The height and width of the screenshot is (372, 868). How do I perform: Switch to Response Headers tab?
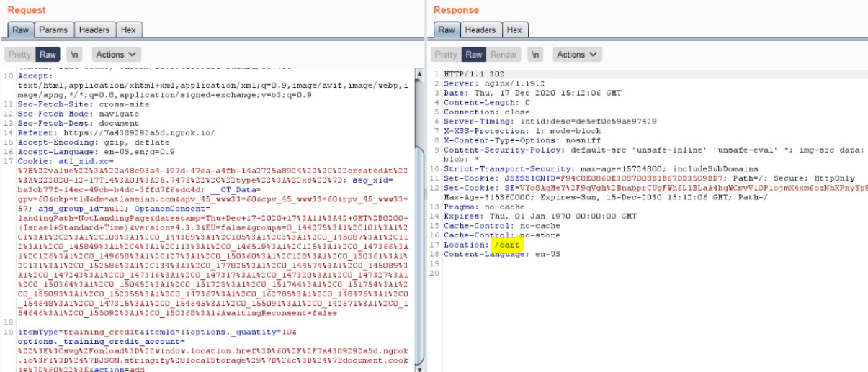tap(479, 30)
